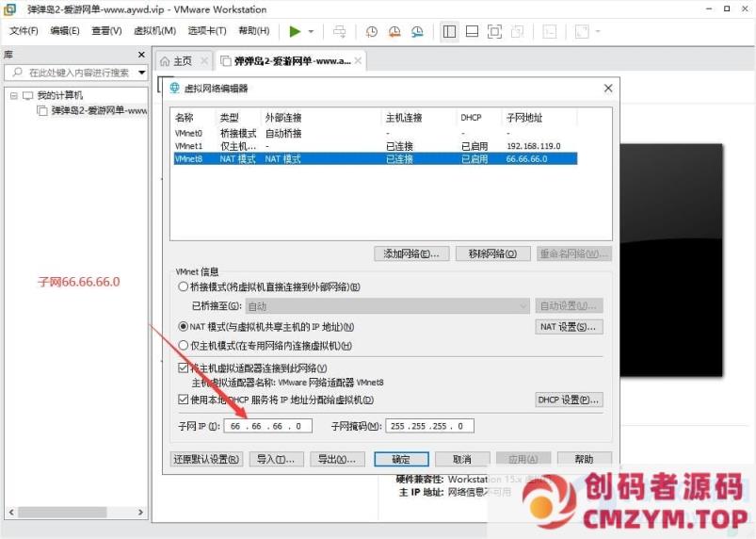Open NAT 设置 button
This screenshot has height=539, width=756.
569,327
